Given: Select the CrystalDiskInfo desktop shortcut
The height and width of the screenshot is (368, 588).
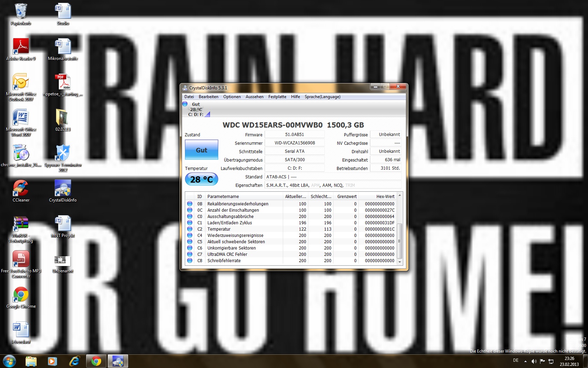Looking at the screenshot, I should (x=63, y=191).
